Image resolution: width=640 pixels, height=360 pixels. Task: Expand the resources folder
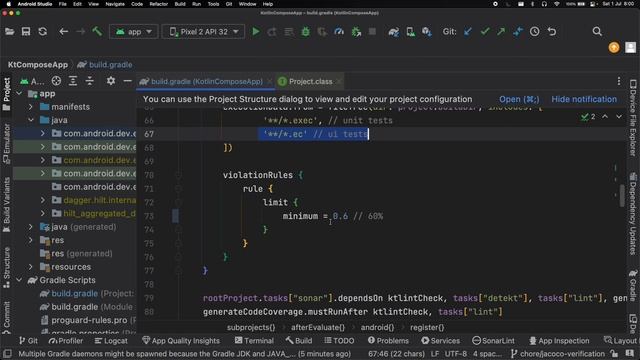coord(31,267)
